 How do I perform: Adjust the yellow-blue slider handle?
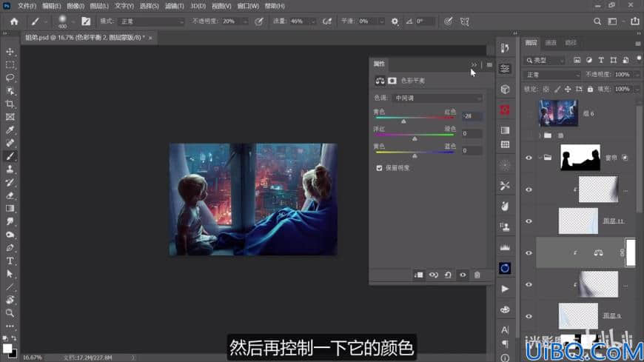coord(415,156)
